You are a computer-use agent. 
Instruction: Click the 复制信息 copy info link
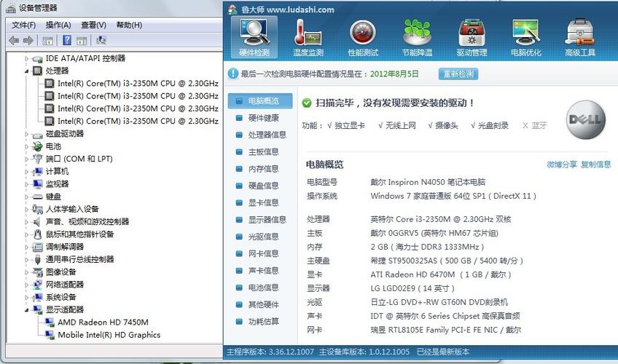(x=596, y=165)
